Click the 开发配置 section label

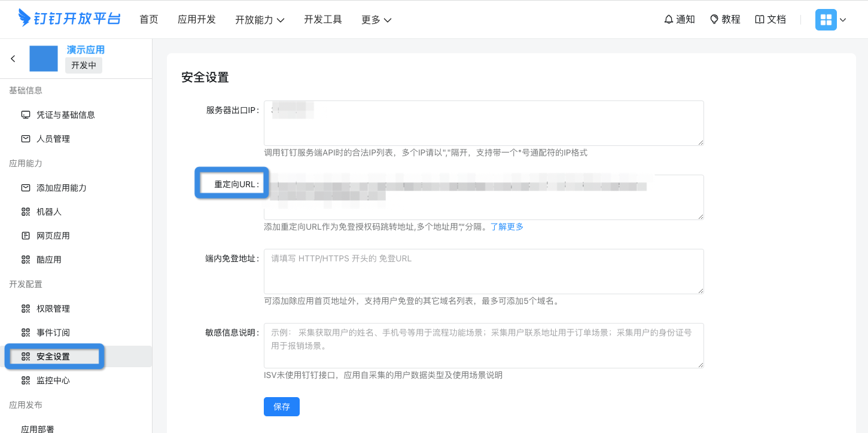pyautogui.click(x=26, y=284)
